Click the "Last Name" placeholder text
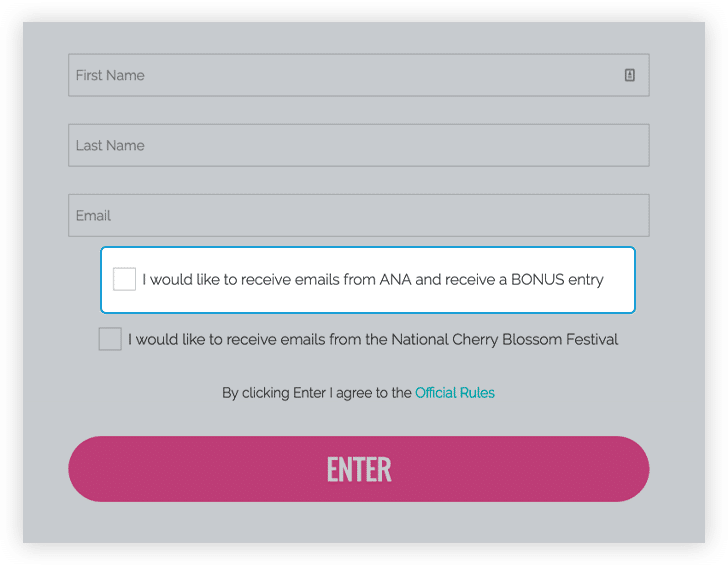 110,145
